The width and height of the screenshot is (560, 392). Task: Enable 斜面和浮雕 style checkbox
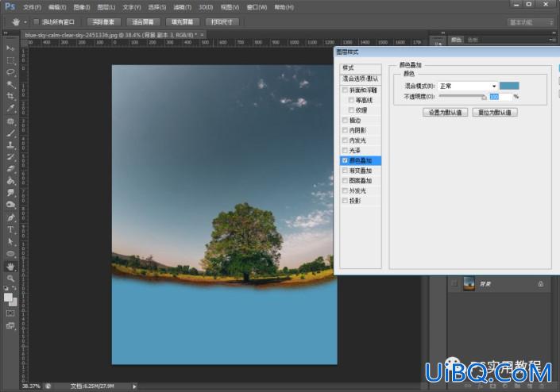pos(345,90)
